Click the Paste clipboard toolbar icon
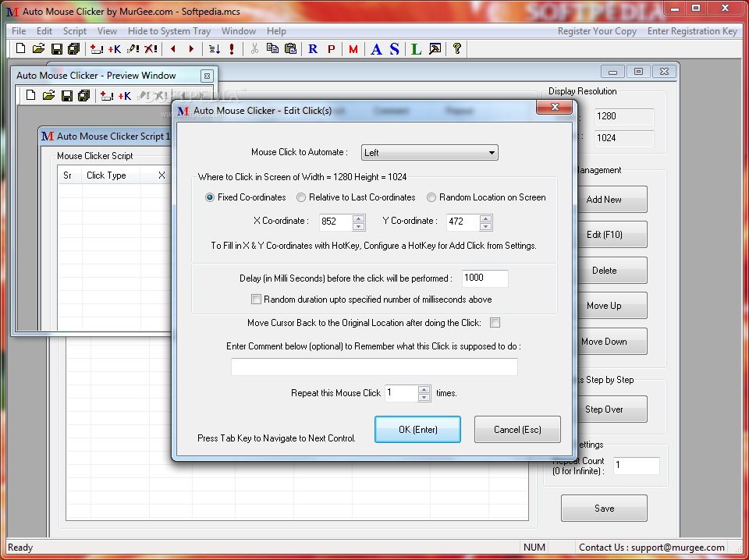Screen dimensions: 749x560 (x=290, y=48)
